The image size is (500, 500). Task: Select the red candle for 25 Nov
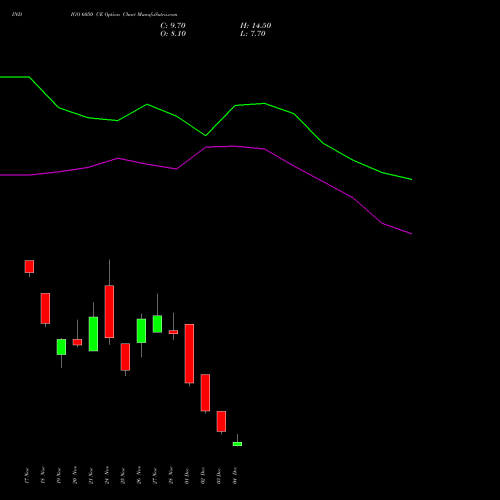tap(125, 357)
